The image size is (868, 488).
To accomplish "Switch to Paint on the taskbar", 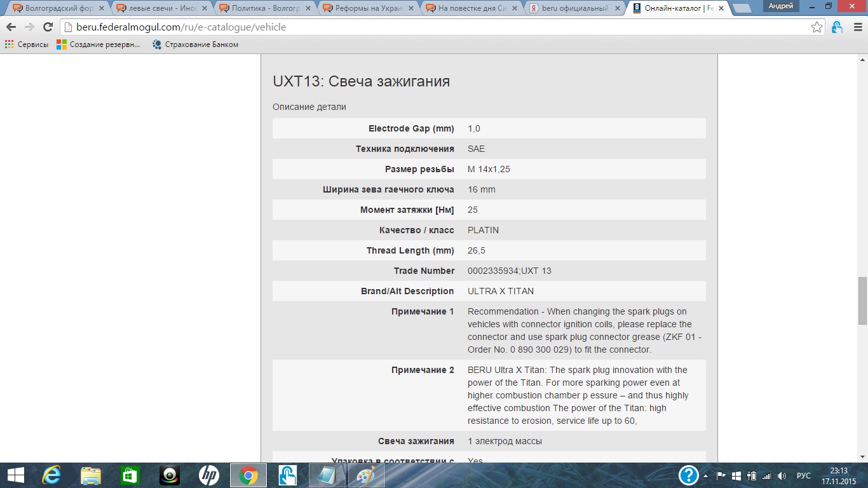I will pos(366,475).
